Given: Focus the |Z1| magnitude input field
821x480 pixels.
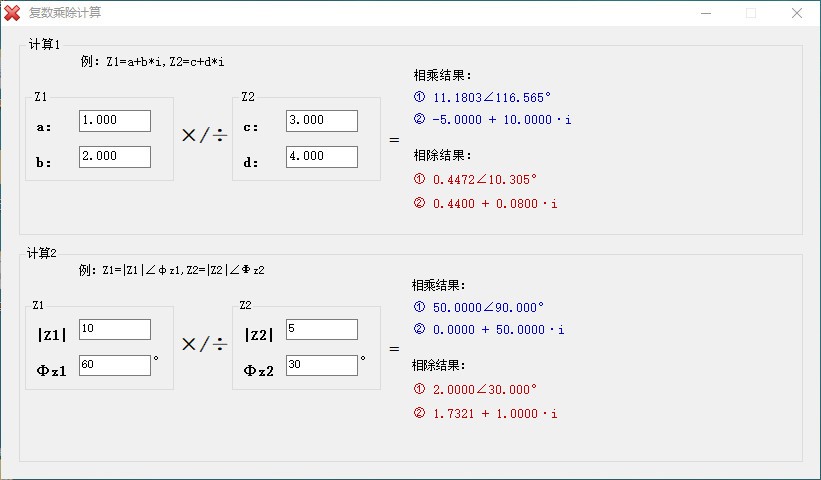Looking at the screenshot, I should 114,329.
